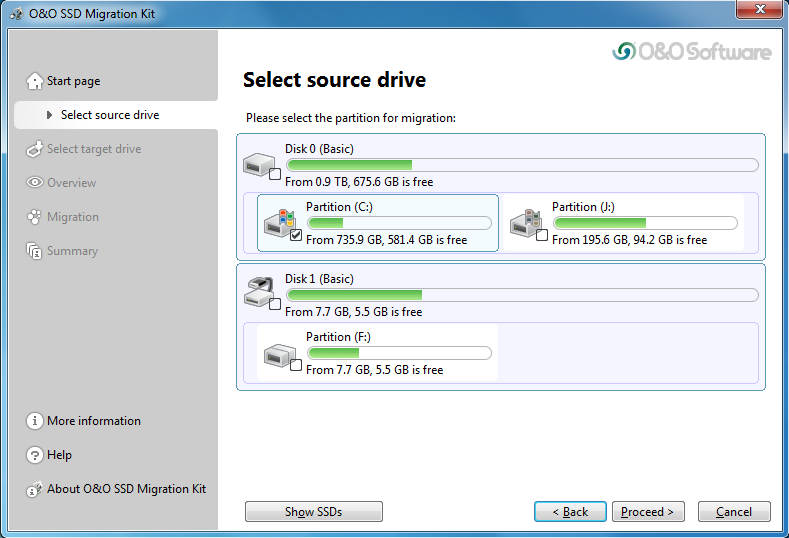The width and height of the screenshot is (789, 538).
Task: Click the Help question mark icon
Action: pyautogui.click(x=35, y=455)
